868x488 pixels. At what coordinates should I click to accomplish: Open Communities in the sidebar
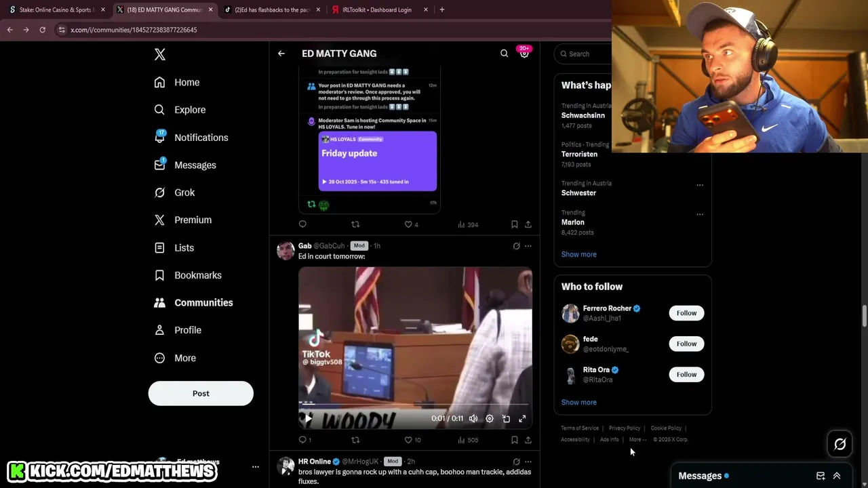[193, 303]
